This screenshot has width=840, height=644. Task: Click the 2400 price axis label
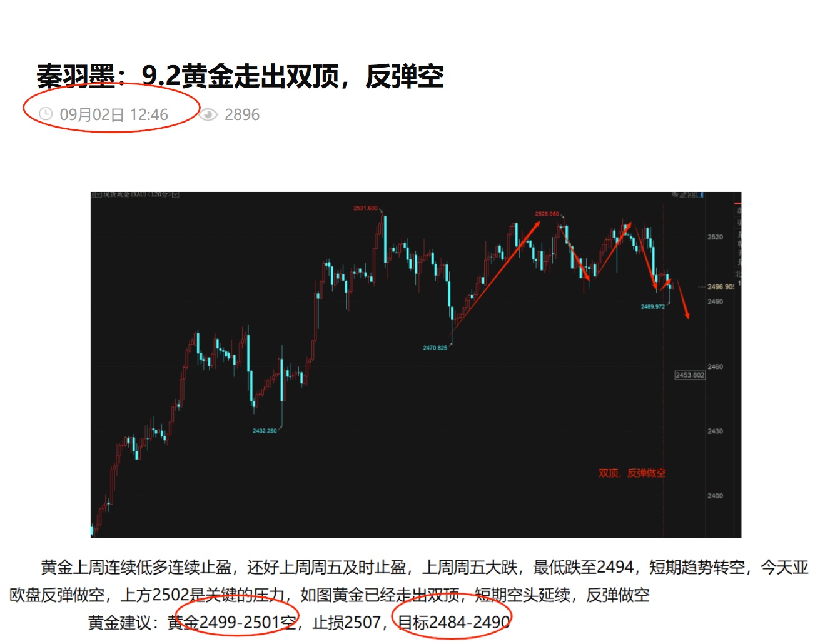[715, 496]
